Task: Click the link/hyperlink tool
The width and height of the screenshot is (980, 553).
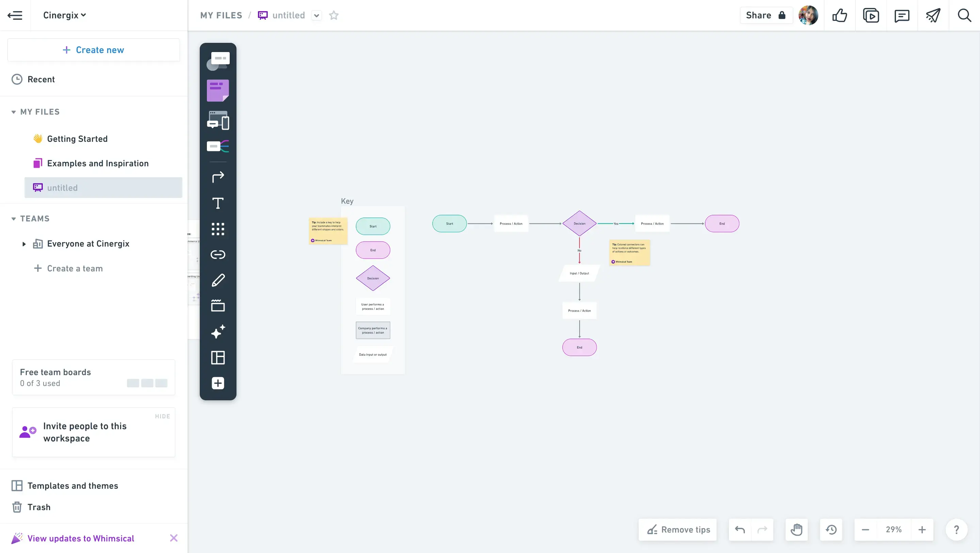Action: coord(217,254)
